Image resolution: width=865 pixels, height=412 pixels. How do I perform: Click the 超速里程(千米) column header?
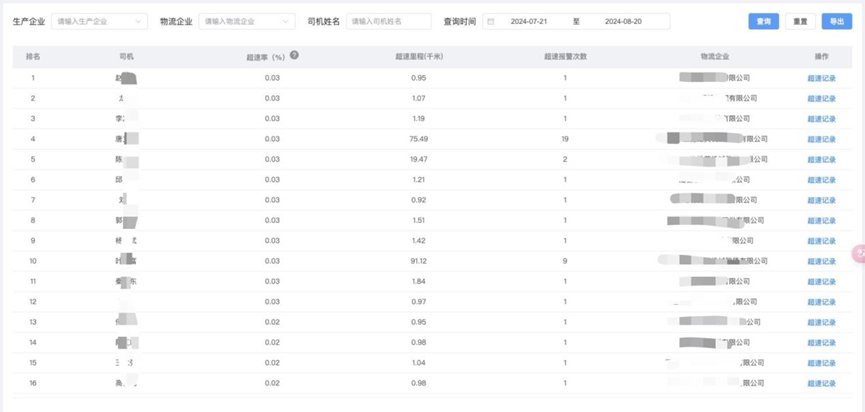click(x=419, y=57)
